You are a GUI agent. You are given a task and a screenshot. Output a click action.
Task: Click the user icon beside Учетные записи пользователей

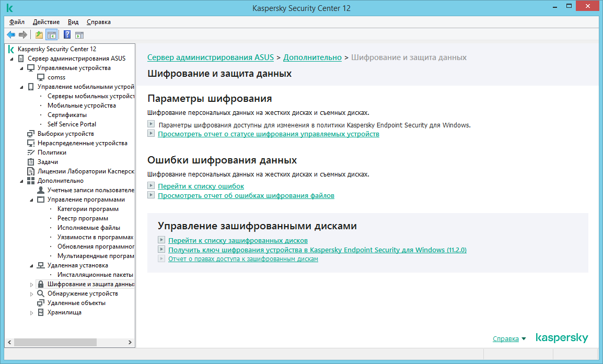41,190
